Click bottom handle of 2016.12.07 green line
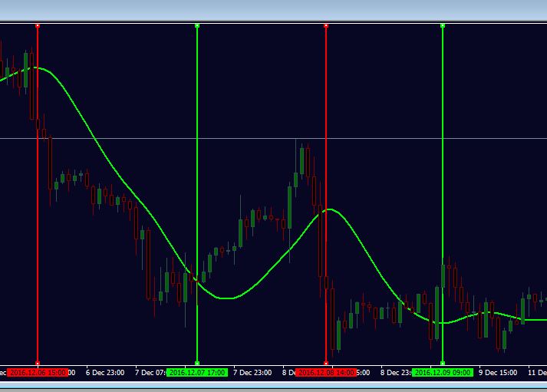This screenshot has width=547, height=392. point(197,363)
